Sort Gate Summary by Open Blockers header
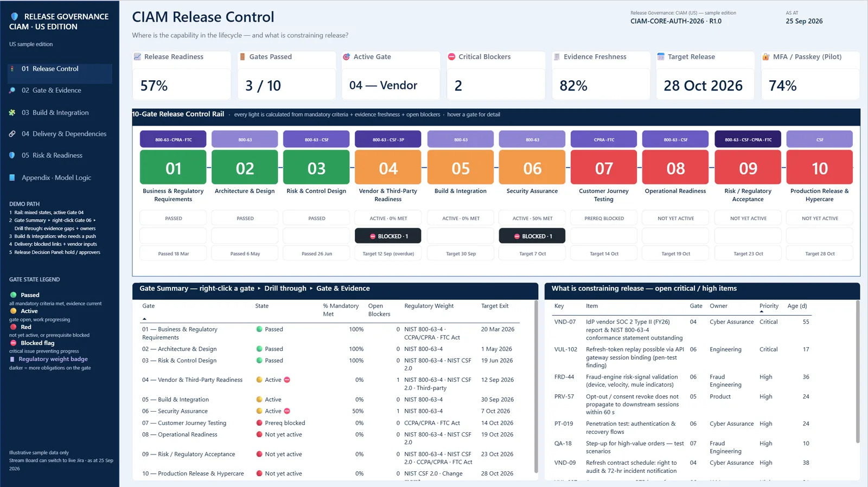868x487 pixels. (x=379, y=310)
